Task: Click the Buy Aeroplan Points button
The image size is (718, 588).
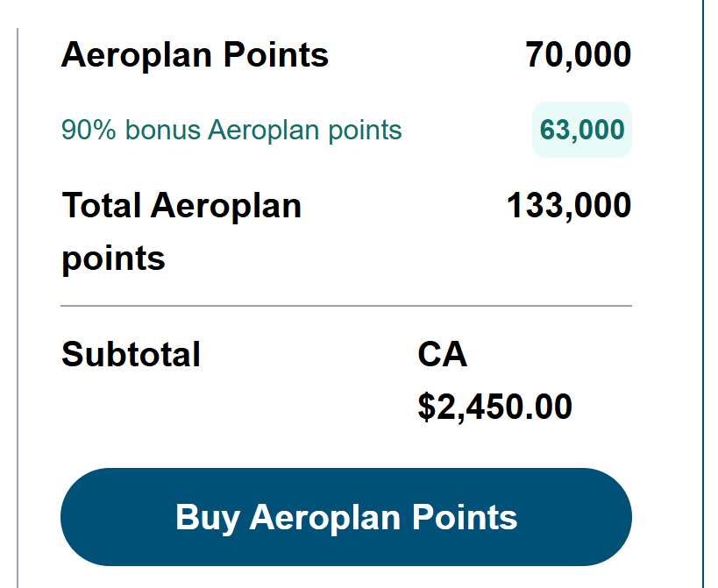Action: click(345, 517)
